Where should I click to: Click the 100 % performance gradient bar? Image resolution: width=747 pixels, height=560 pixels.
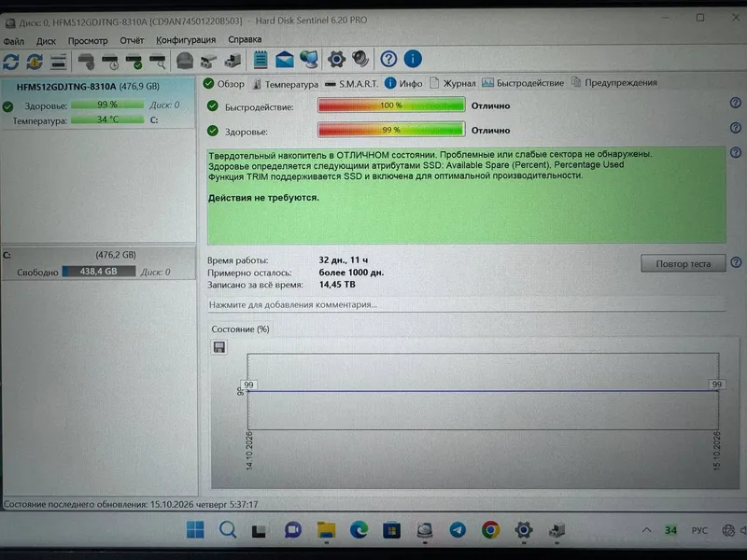391,105
